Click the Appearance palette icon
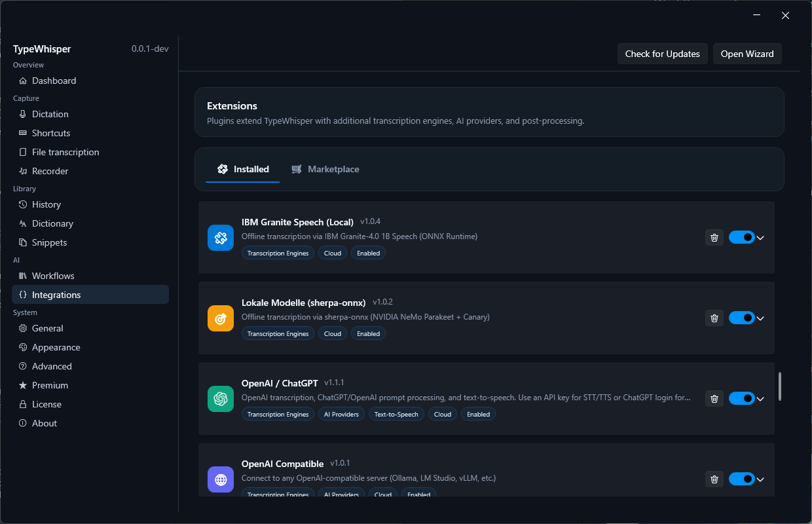812x524 pixels. coord(23,347)
